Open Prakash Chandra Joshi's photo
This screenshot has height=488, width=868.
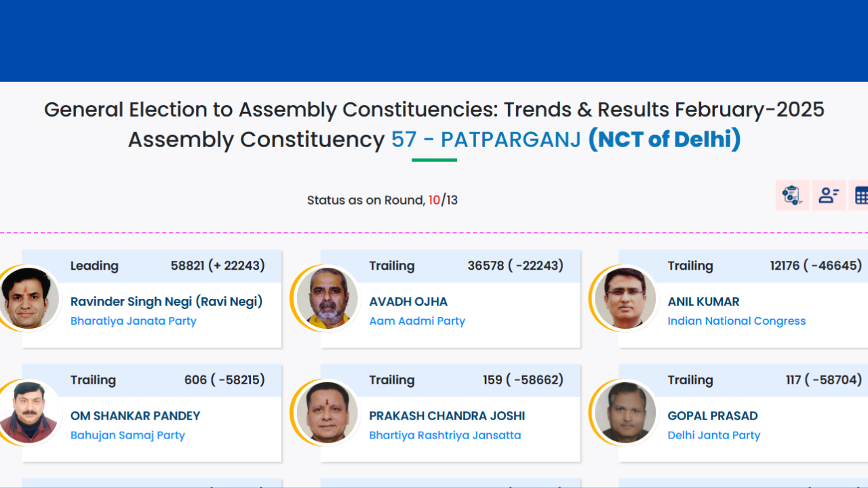point(328,413)
